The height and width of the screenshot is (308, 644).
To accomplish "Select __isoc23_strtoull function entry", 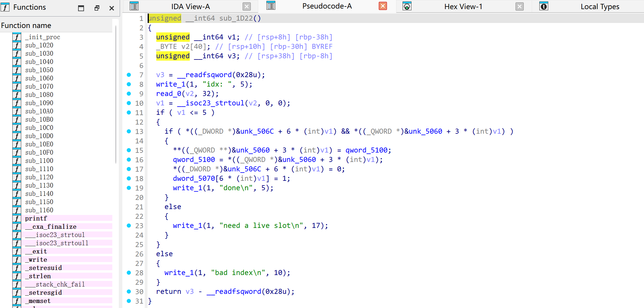I will pos(57,243).
